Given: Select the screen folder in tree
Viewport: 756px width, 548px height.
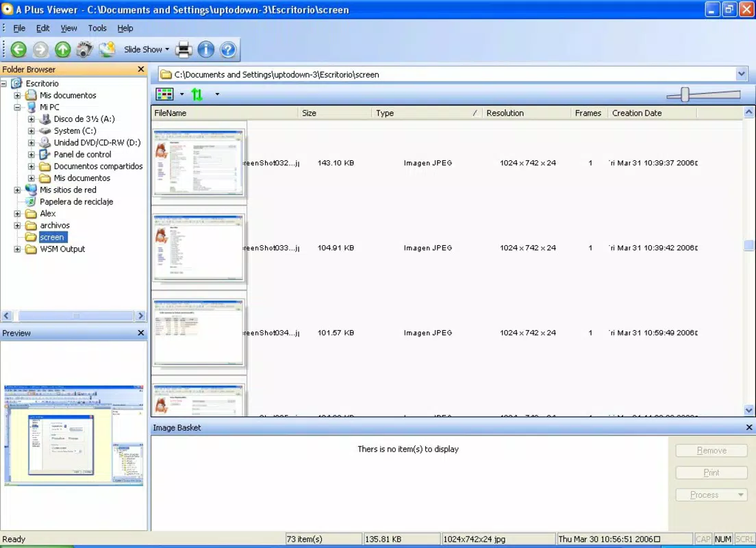Looking at the screenshot, I should (52, 237).
